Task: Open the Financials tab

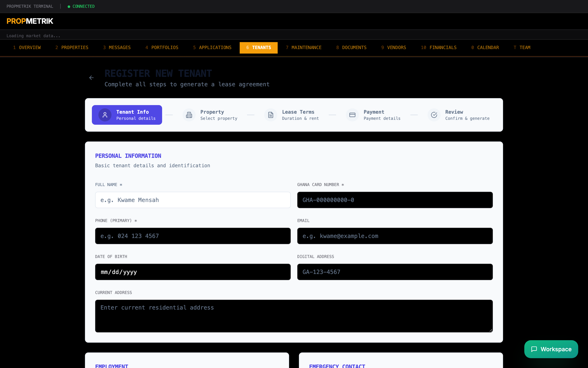Action: click(439, 47)
